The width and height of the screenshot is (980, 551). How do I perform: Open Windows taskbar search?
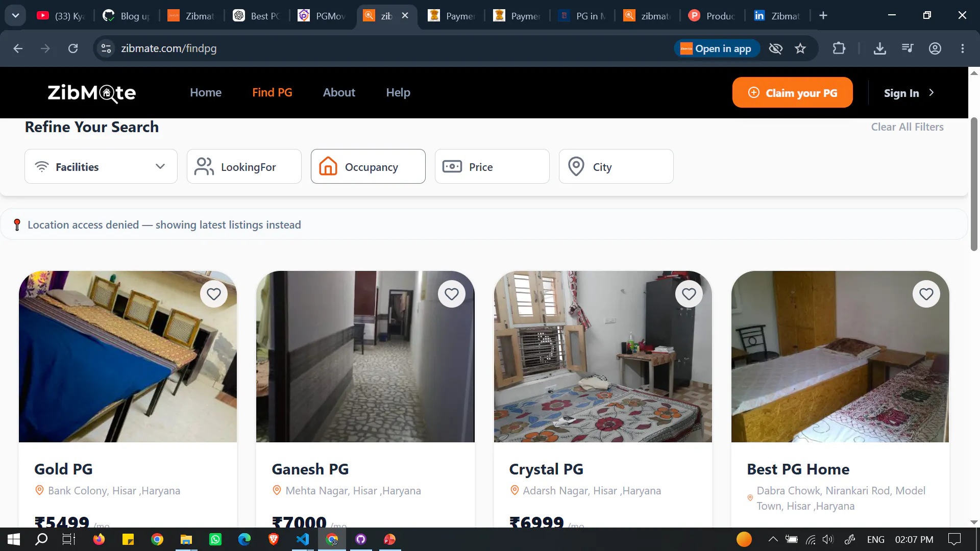(x=41, y=539)
